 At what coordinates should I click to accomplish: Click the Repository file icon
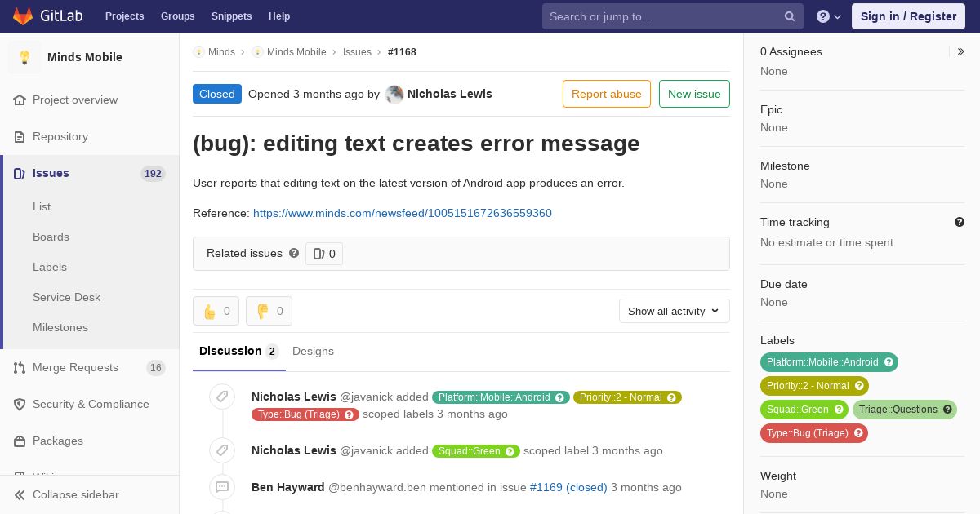tap(20, 136)
